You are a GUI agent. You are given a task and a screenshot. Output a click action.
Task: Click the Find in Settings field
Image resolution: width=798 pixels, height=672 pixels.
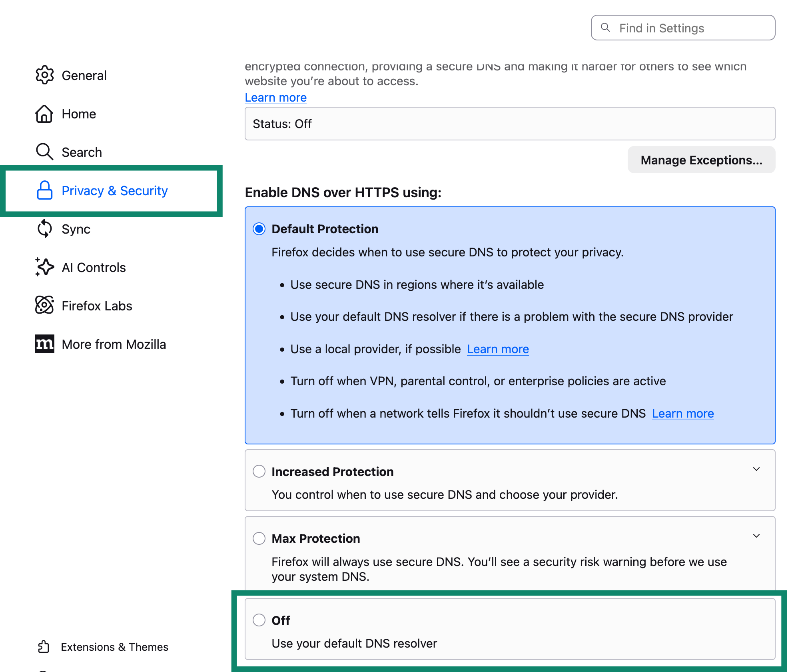coord(683,28)
